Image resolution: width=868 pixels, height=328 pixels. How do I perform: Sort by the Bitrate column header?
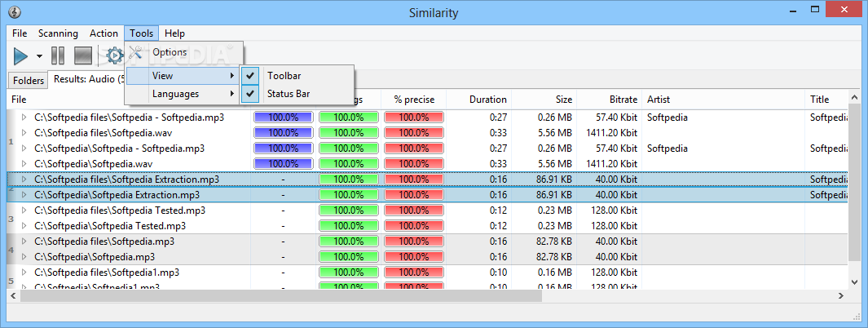[609, 100]
